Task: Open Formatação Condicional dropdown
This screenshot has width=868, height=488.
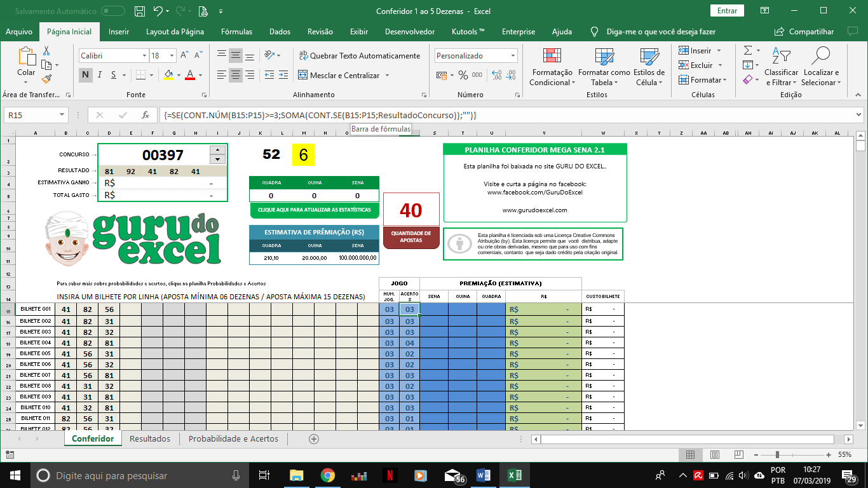Action: (x=552, y=67)
